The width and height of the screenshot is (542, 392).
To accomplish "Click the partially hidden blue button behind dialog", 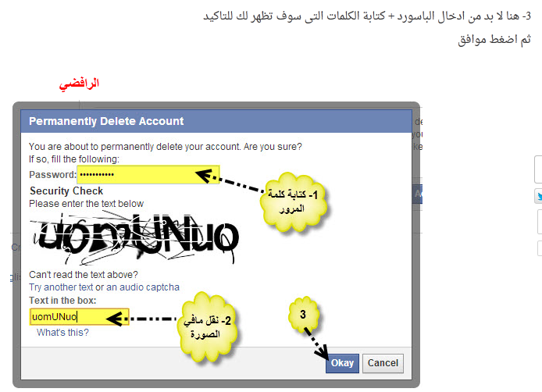I will (x=418, y=194).
